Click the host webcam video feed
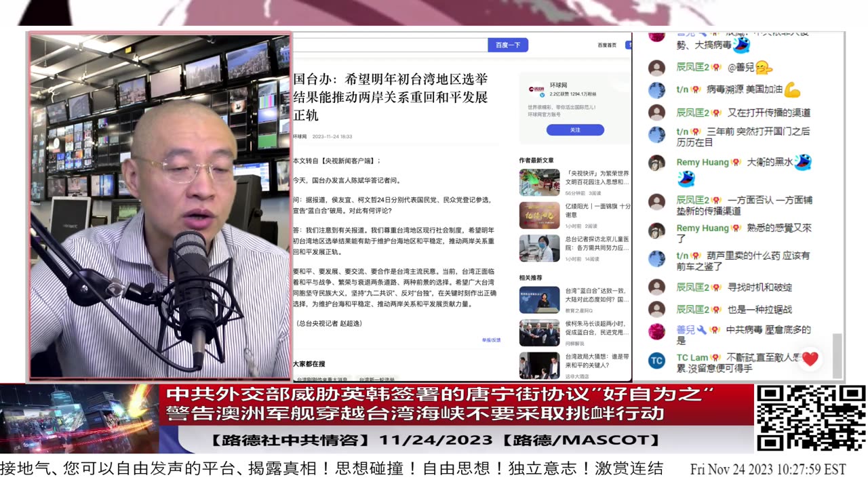Image resolution: width=868 pixels, height=488 pixels. pos(160,206)
